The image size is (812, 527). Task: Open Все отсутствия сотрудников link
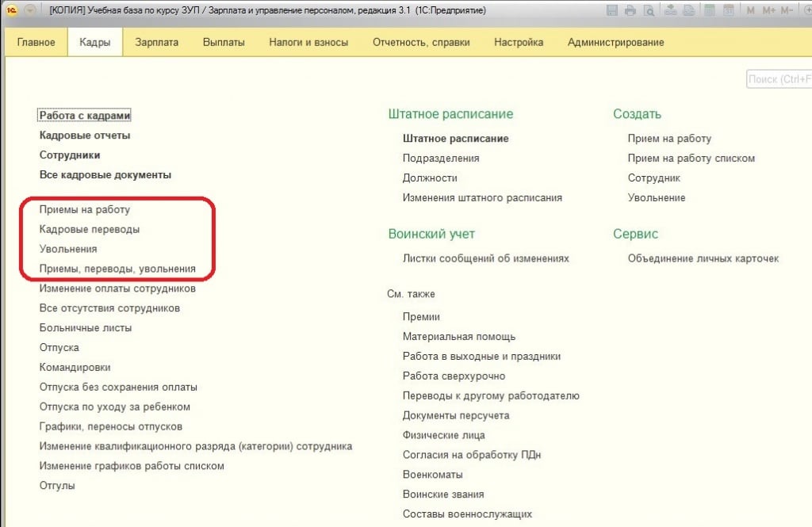point(109,308)
